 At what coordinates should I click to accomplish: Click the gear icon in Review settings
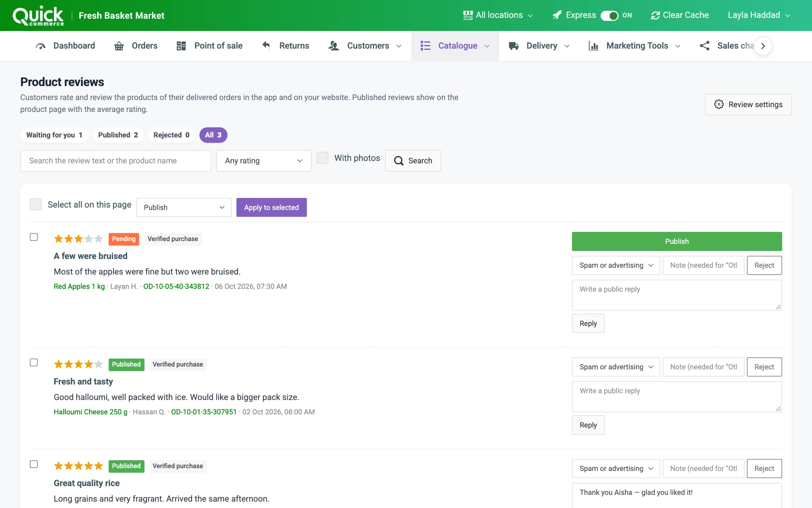coord(719,104)
